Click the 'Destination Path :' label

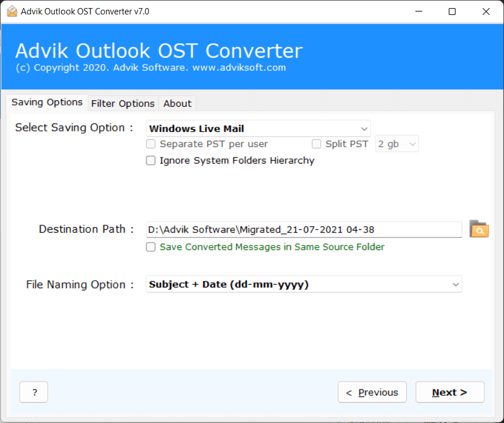point(86,229)
